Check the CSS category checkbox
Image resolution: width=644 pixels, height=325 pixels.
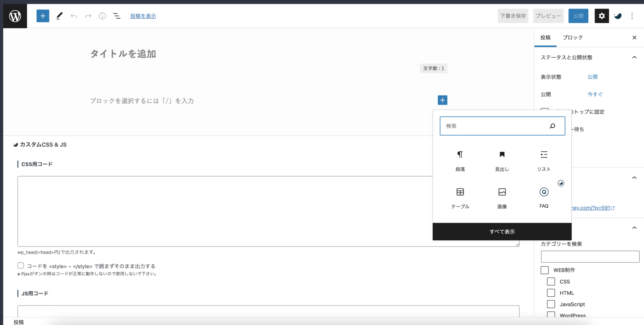[x=551, y=282]
